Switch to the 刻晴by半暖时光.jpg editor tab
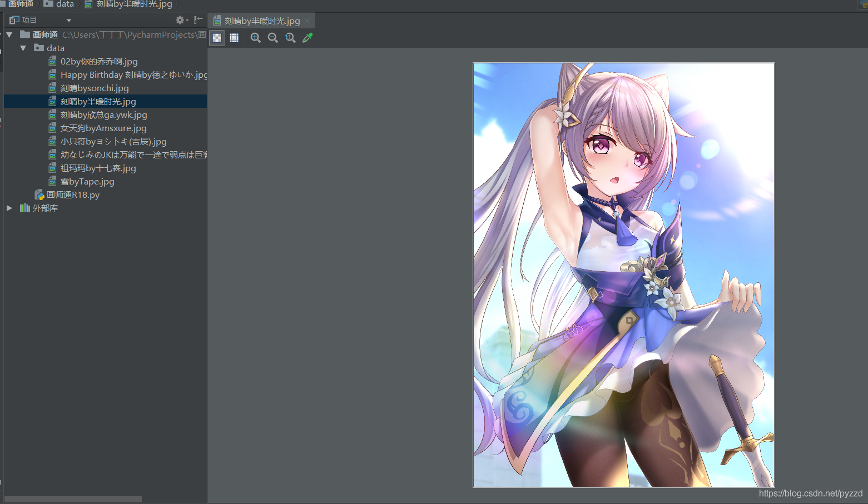 coord(262,21)
